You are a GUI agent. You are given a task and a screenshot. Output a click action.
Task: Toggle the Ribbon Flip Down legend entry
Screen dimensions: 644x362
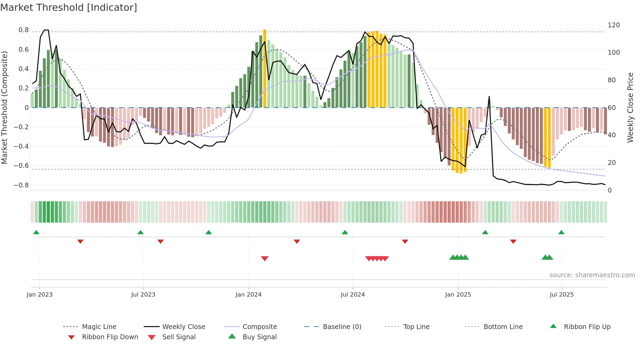(103, 337)
